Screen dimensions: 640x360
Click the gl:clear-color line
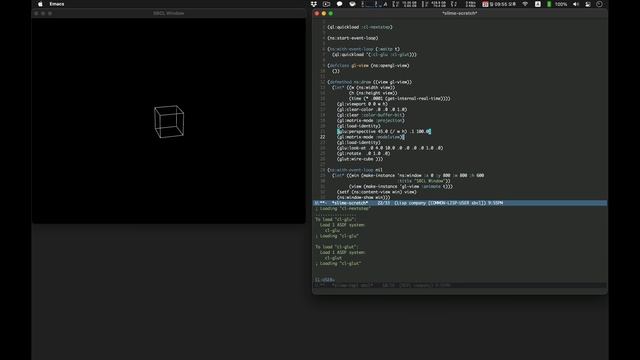(x=372, y=109)
